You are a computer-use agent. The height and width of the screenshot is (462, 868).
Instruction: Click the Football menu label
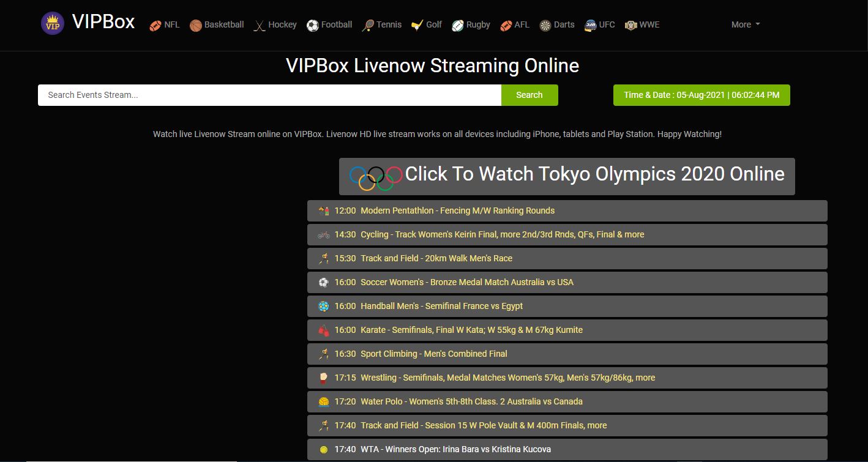point(337,24)
